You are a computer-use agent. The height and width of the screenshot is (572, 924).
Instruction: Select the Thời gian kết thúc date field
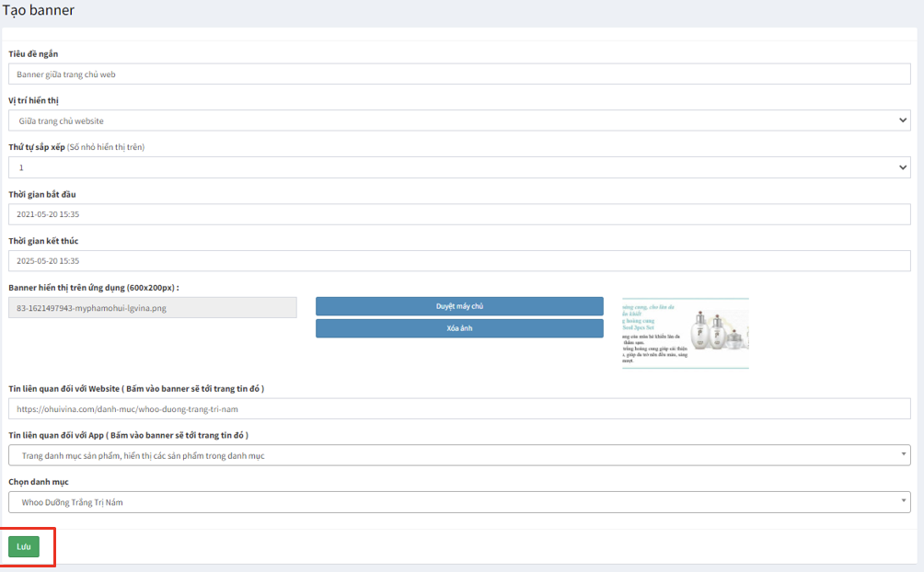(459, 261)
